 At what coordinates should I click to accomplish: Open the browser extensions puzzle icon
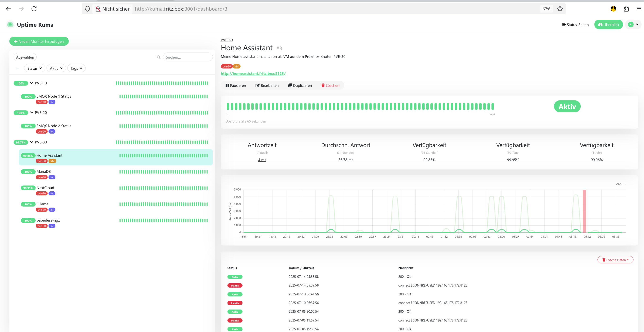pos(626,9)
